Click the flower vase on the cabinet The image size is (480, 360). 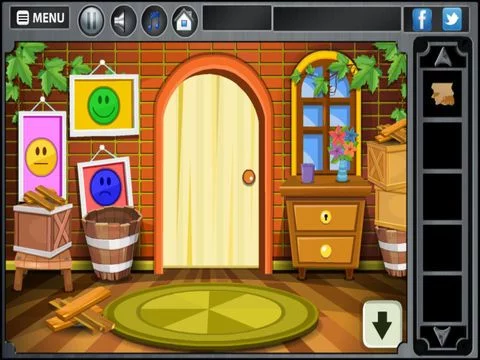343,153
